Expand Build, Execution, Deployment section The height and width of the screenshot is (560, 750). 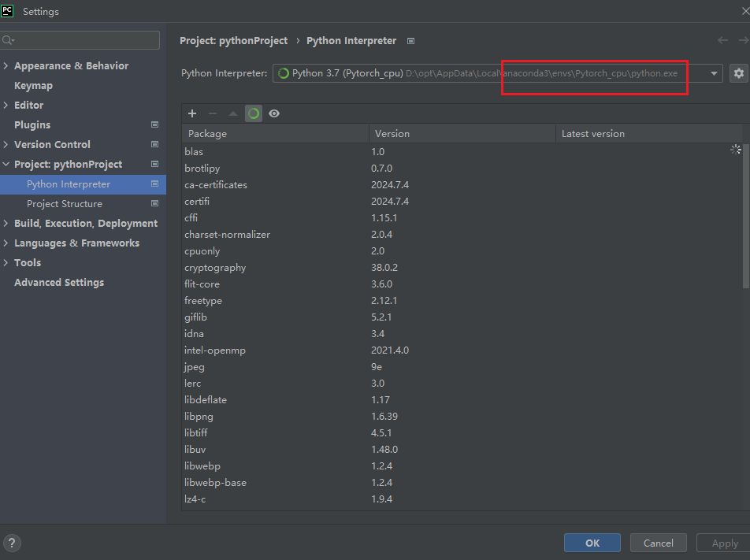click(6, 224)
